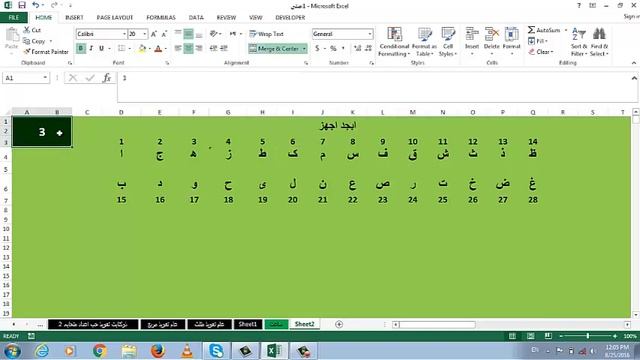Click the Increase Indent icon
Viewport: 640px width, 360px height.
(224, 48)
